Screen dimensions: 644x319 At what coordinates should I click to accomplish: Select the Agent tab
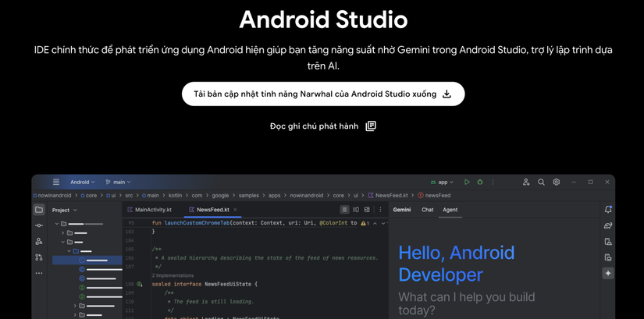pos(450,209)
